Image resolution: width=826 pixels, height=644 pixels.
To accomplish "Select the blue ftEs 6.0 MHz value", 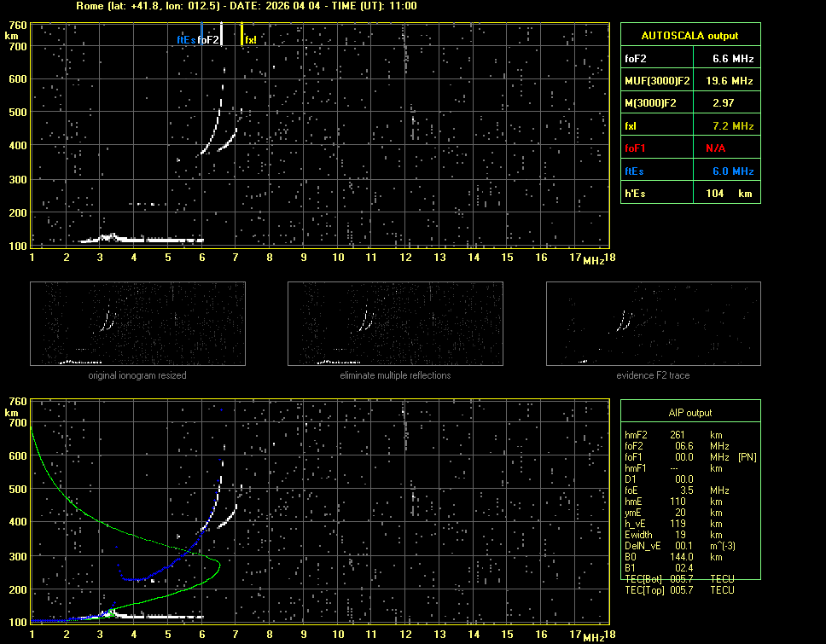I will (x=733, y=171).
